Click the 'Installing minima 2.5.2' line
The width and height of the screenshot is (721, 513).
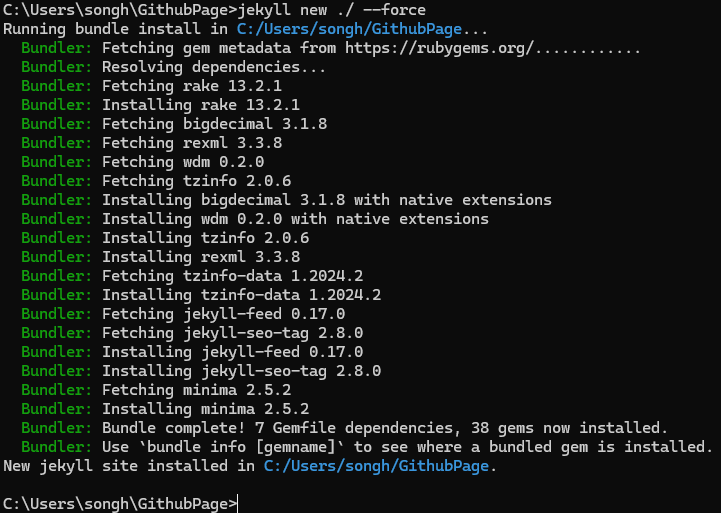pos(165,409)
